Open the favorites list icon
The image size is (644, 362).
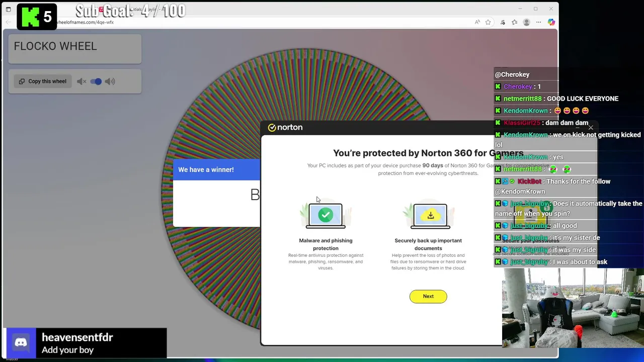tap(514, 22)
